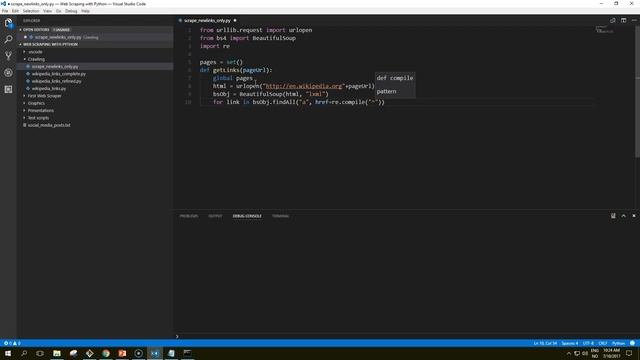This screenshot has width=640, height=360.
Task: Open the Edit menu
Action: pos(15,11)
